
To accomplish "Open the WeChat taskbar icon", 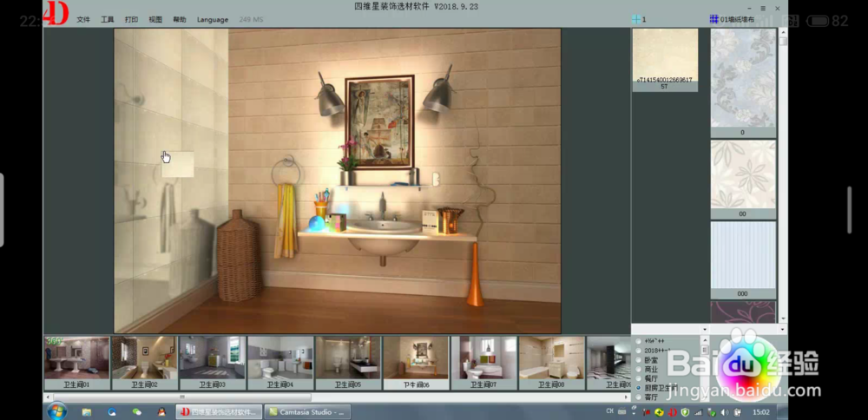I will point(137,412).
